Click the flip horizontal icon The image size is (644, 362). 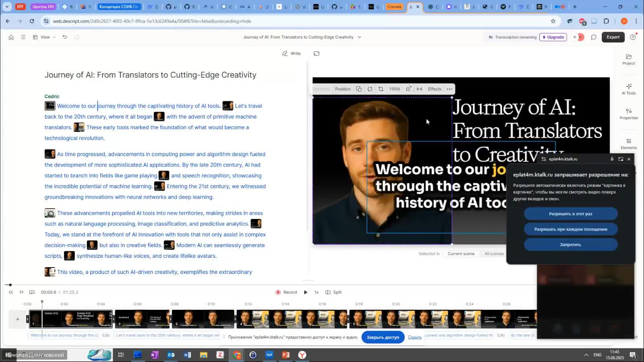[419, 89]
